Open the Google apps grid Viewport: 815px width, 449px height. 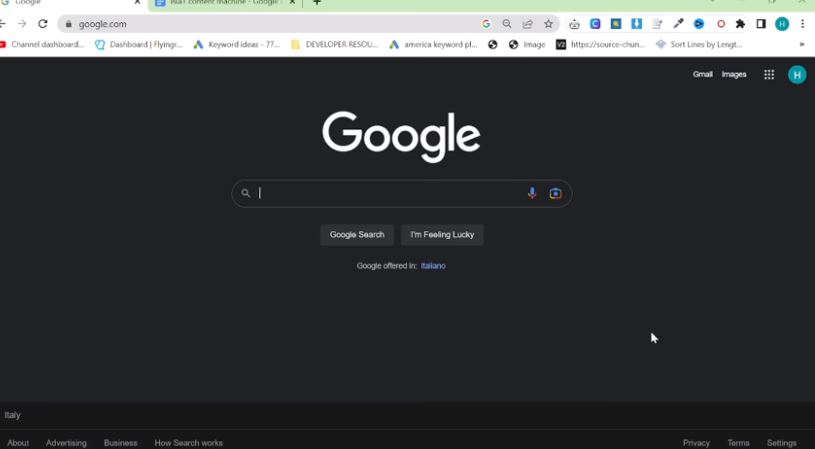(769, 75)
